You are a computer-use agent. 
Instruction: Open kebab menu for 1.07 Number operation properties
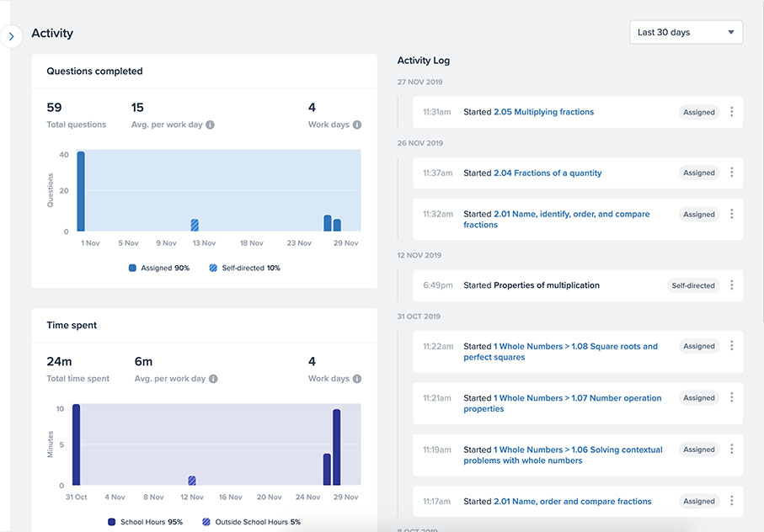click(731, 398)
